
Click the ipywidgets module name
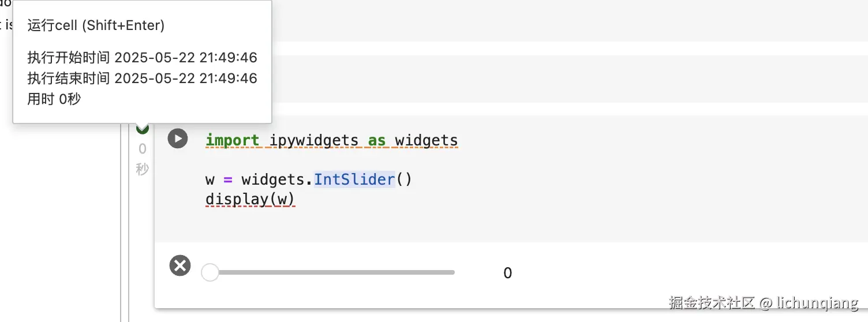click(x=313, y=140)
